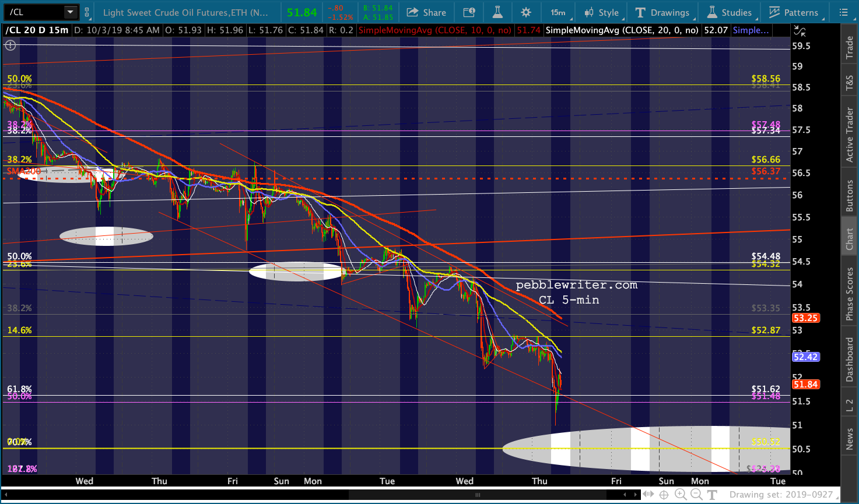This screenshot has width=859, height=504.
Task: Open the Buttons sidebar tab
Action: pyautogui.click(x=850, y=195)
